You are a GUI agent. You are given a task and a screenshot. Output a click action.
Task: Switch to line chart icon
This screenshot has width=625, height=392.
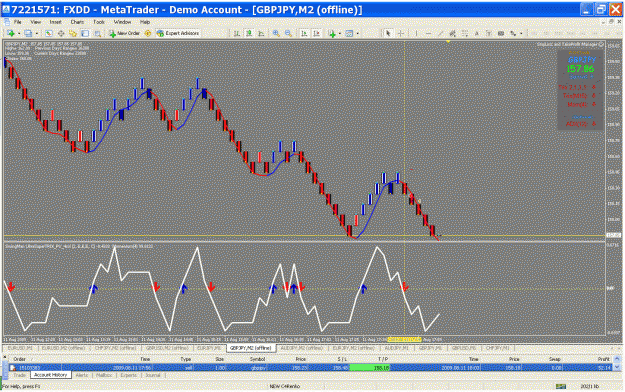[x=261, y=33]
